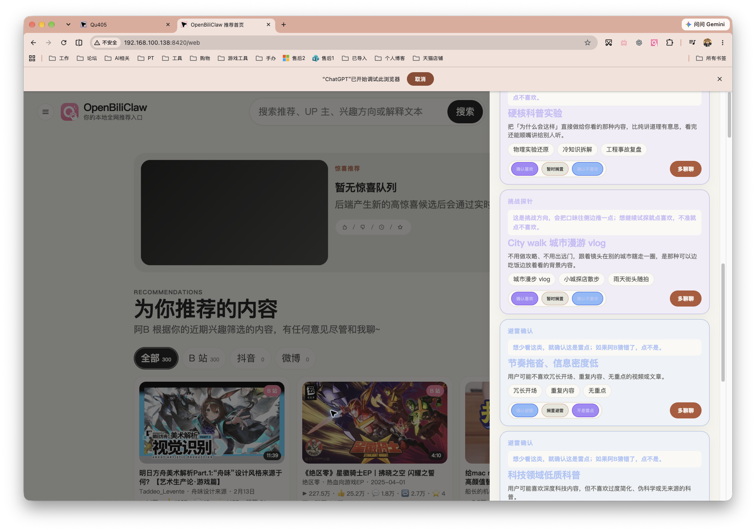Select the 全部 300 filter tab
This screenshot has height=532, width=756.
click(x=156, y=358)
